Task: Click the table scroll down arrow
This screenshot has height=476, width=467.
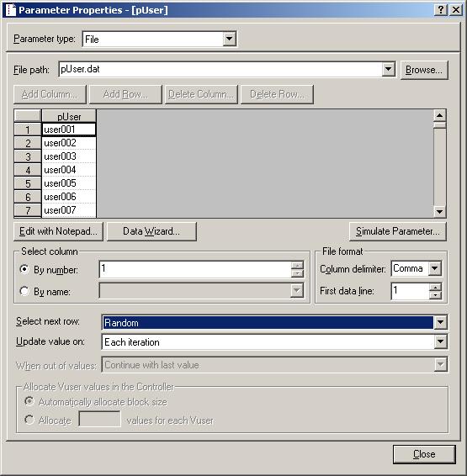Action: 439,211
